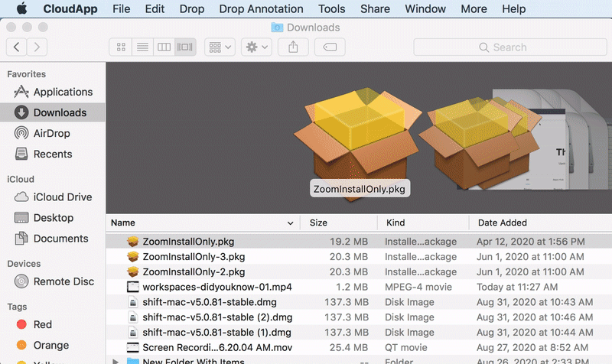
Task: Switch to column view
Action: (164, 47)
